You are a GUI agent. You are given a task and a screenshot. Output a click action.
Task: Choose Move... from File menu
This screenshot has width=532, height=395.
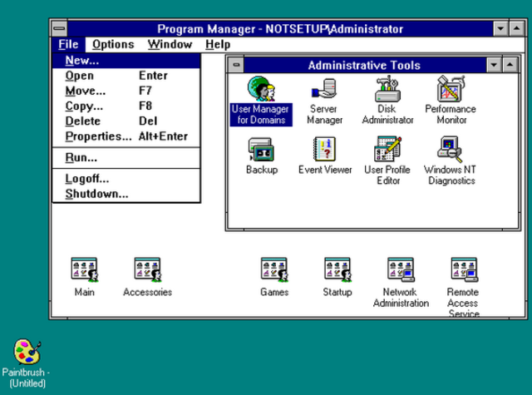click(x=126, y=91)
